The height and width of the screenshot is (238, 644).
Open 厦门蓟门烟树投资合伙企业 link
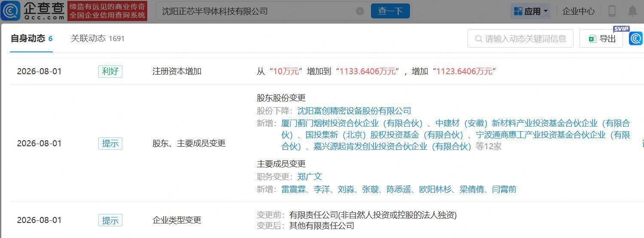[352, 124]
